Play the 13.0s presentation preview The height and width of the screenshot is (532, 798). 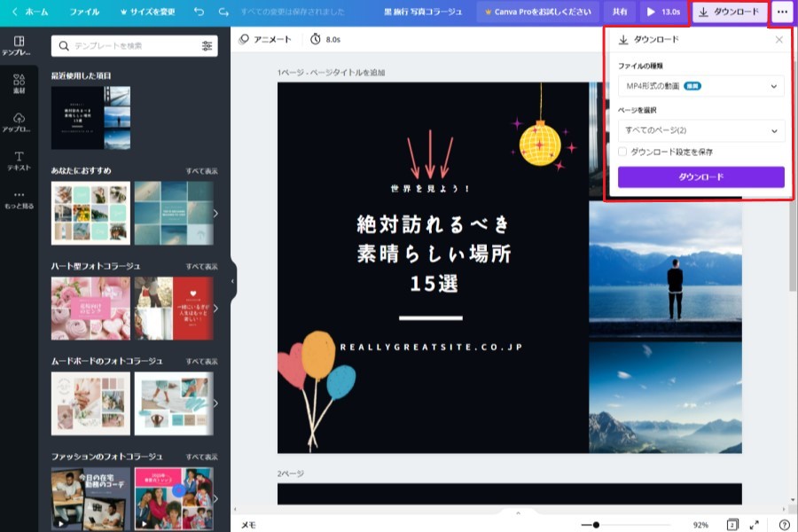click(x=663, y=12)
